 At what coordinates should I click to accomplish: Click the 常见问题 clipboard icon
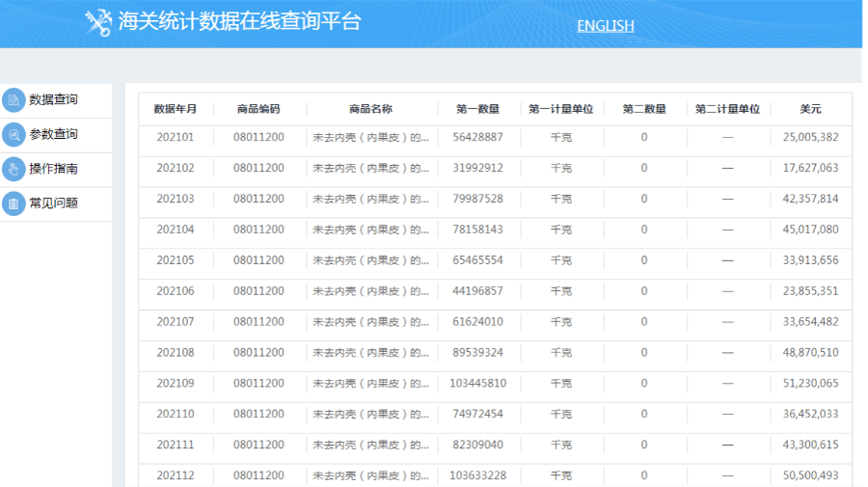click(x=14, y=203)
